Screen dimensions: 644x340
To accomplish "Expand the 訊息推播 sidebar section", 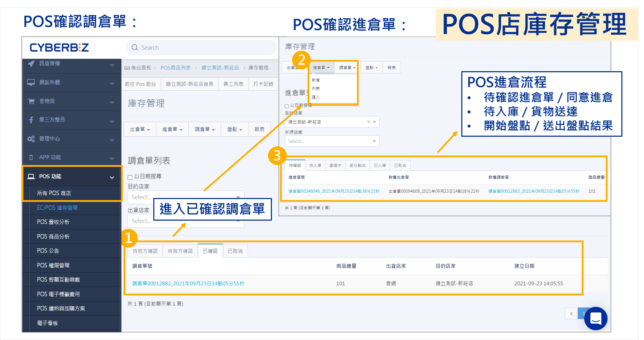I will click(x=112, y=65).
